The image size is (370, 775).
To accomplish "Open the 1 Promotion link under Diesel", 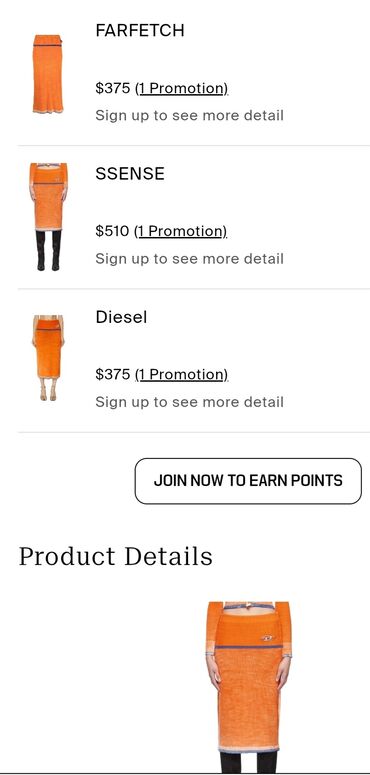I will coord(182,375).
